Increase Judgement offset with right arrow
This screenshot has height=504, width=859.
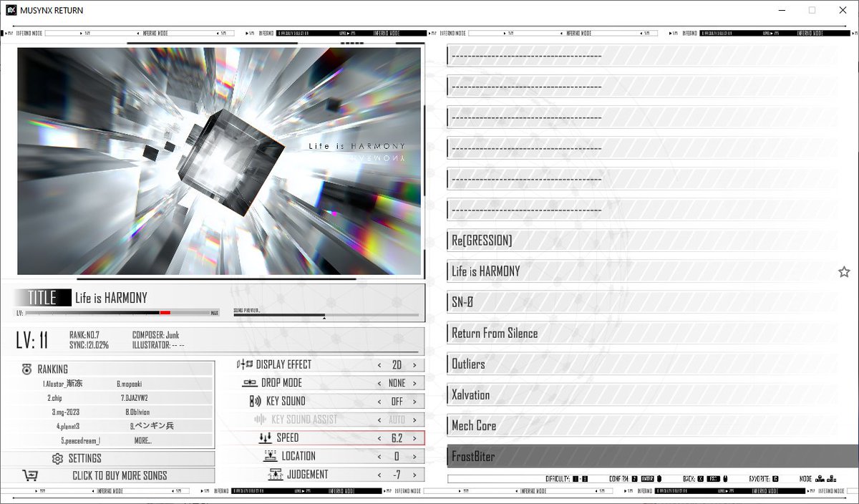414,475
